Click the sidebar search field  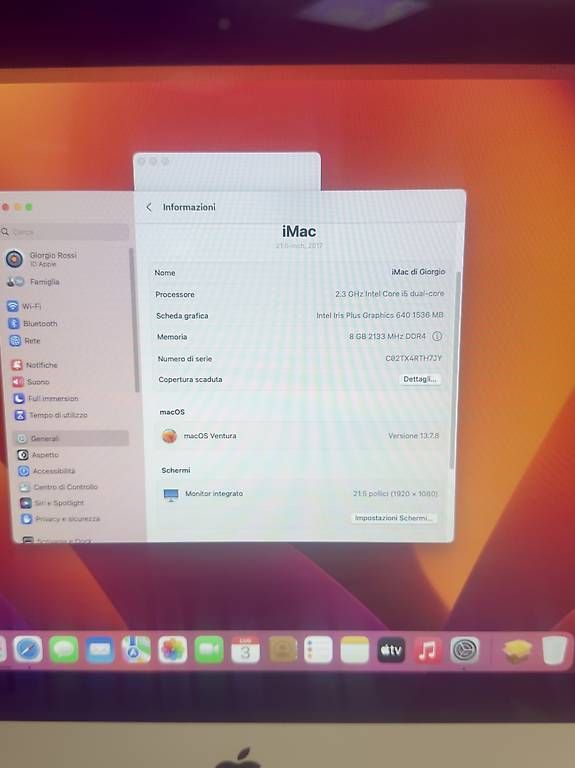point(65,232)
